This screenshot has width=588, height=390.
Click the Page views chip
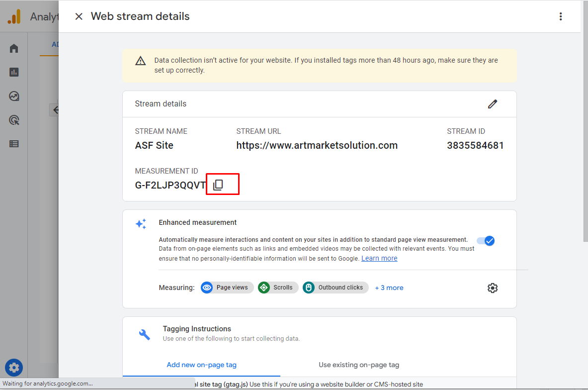tap(227, 288)
